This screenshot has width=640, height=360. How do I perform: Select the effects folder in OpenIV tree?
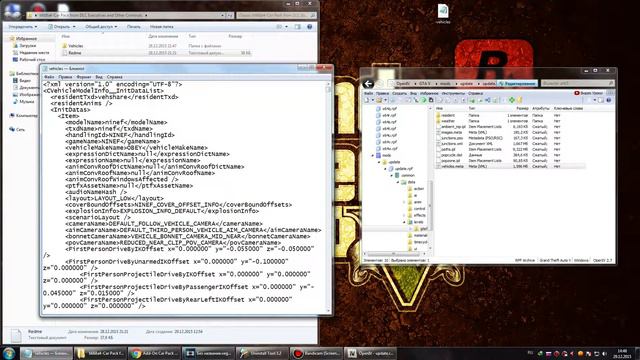click(417, 215)
